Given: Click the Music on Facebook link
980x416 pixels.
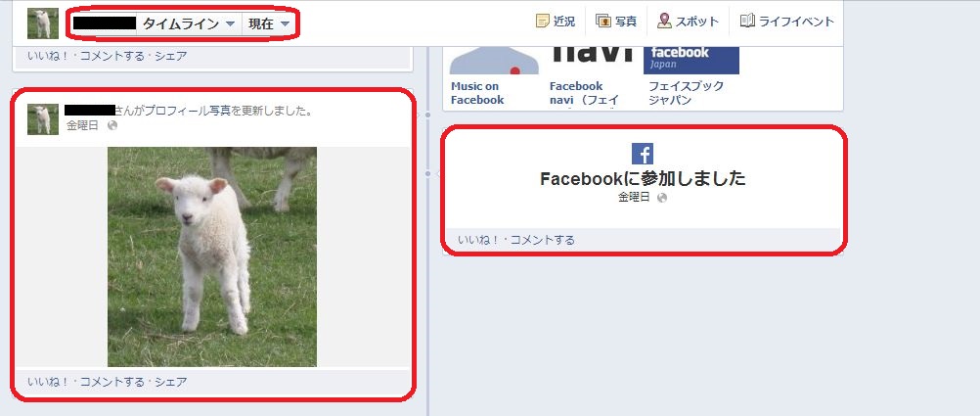Looking at the screenshot, I should 477,93.
